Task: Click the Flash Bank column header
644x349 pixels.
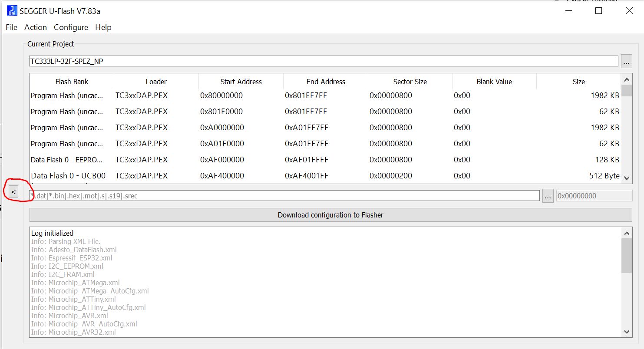Action: [72, 82]
